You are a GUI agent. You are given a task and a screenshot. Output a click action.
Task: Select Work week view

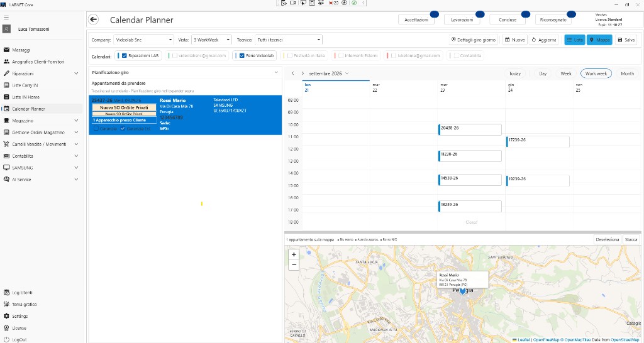(x=596, y=73)
